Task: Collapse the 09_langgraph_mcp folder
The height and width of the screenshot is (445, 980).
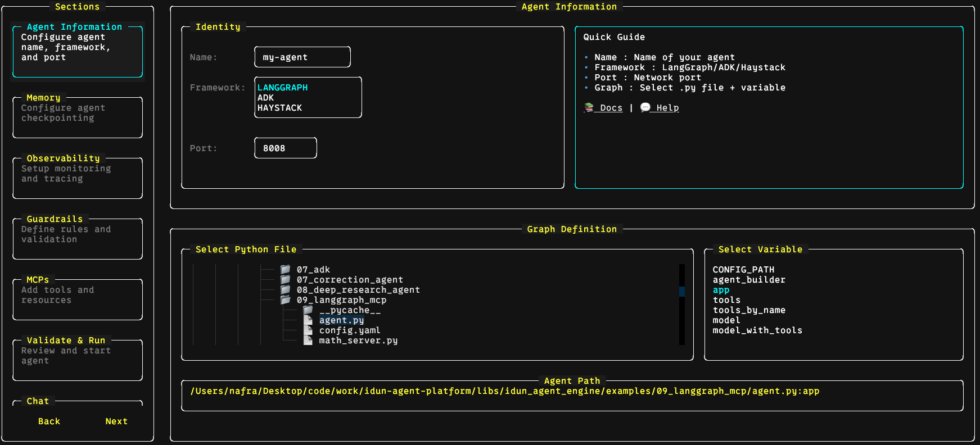Action: (x=341, y=300)
